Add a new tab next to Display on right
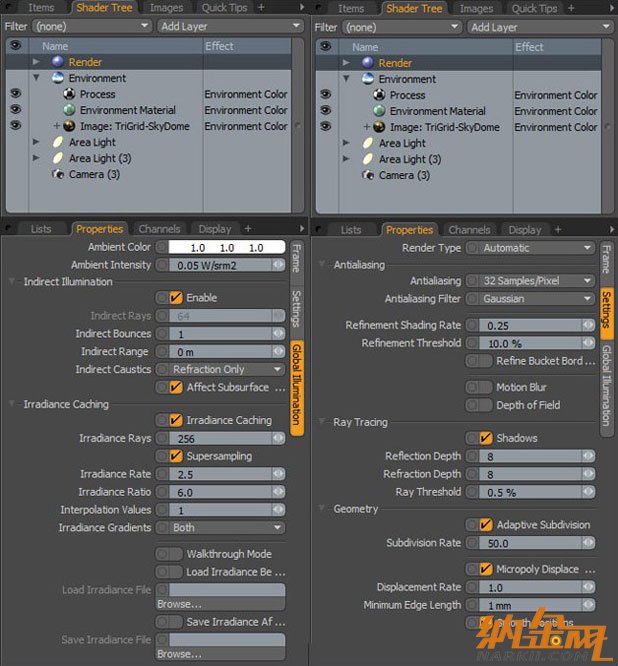618x666 pixels. [558, 229]
